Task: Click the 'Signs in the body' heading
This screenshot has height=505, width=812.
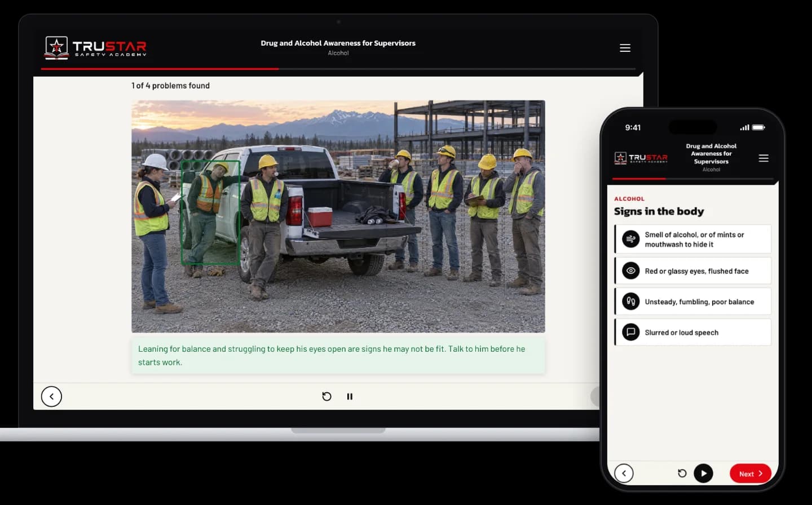Action: [x=659, y=211]
